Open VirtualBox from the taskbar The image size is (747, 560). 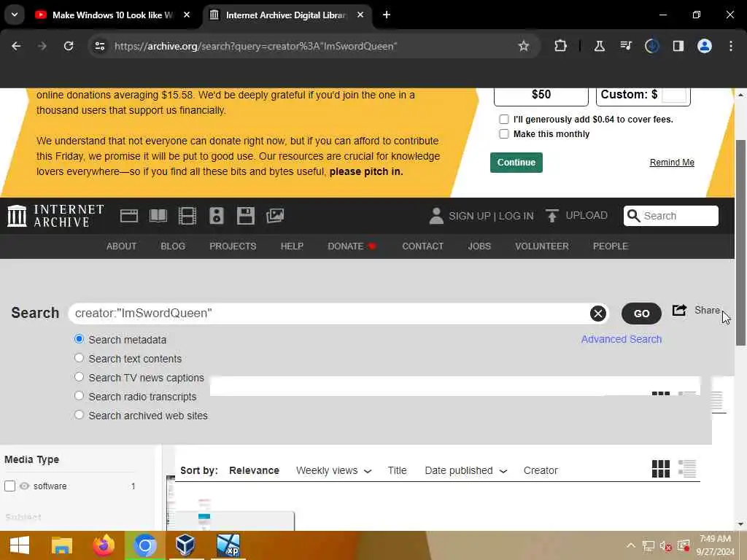coord(185,545)
